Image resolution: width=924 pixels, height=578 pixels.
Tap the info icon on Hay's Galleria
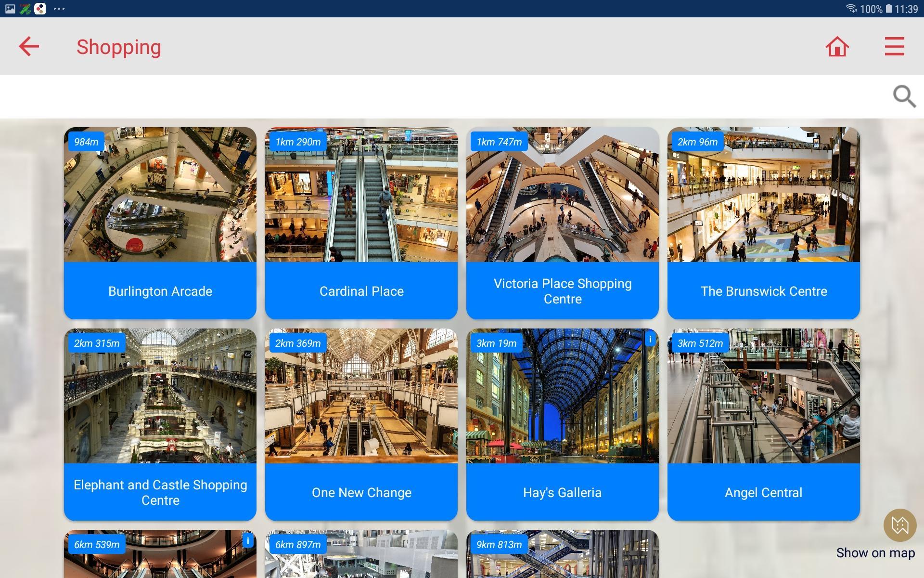coord(650,340)
